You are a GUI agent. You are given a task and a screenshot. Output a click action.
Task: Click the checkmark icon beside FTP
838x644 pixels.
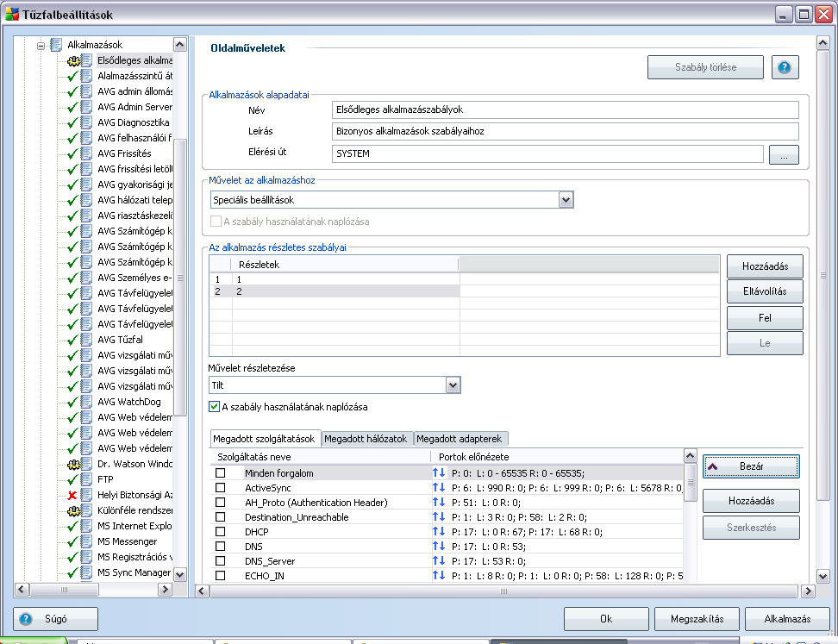tap(73, 479)
